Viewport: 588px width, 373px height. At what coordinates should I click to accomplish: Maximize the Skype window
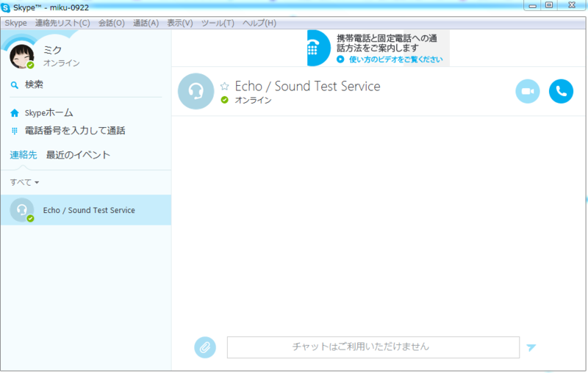549,5
